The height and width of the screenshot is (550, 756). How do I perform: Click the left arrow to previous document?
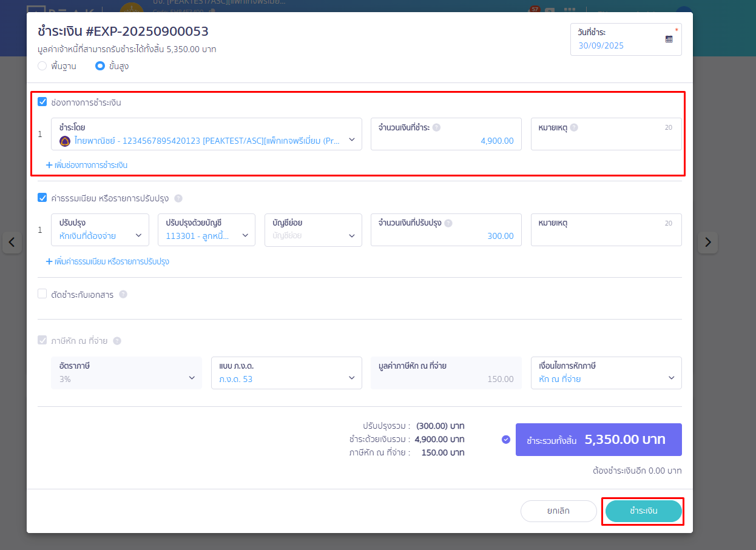tap(12, 243)
